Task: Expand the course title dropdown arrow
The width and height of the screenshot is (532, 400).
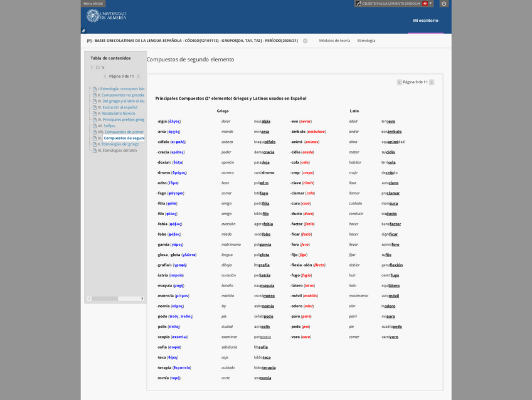Action: pyautogui.click(x=305, y=41)
